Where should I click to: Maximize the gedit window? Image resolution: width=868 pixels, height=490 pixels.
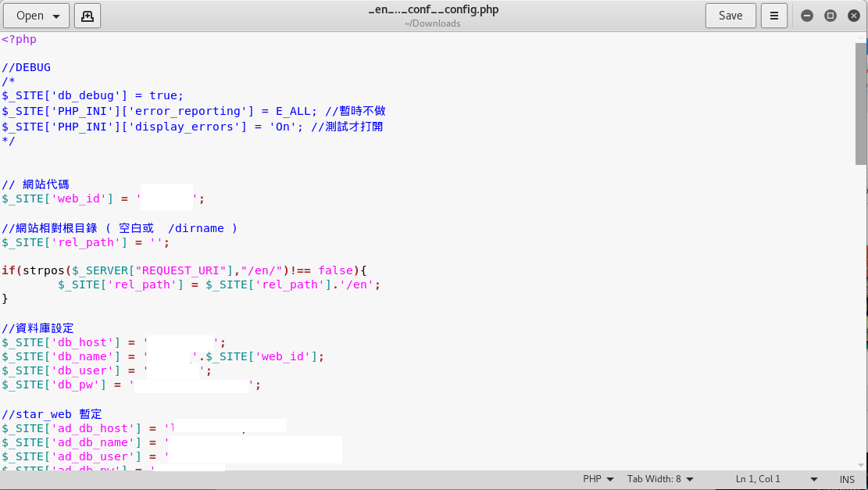click(x=830, y=16)
